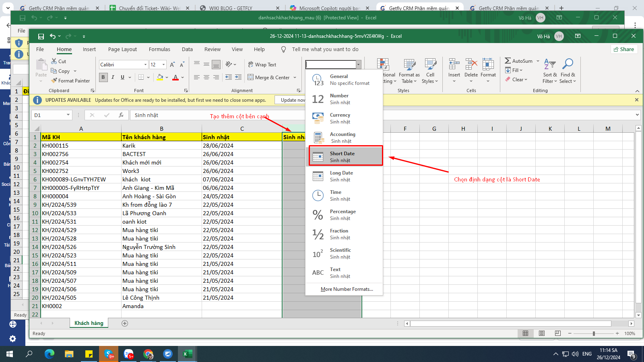
Task: Open the Formulas ribbon tab
Action: (159, 49)
